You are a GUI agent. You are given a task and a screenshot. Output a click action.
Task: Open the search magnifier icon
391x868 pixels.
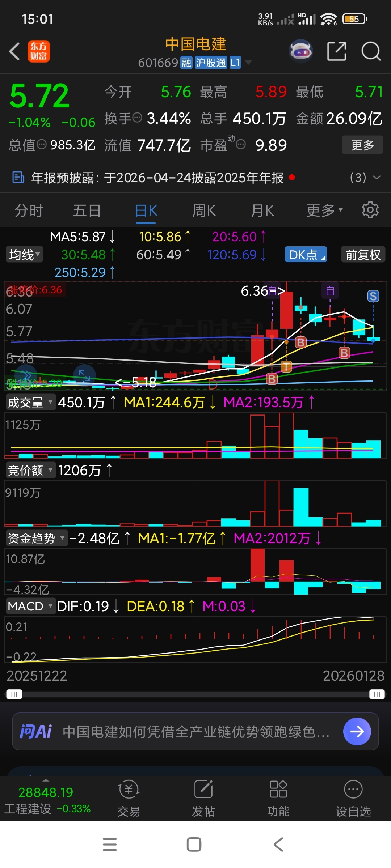pos(371,51)
